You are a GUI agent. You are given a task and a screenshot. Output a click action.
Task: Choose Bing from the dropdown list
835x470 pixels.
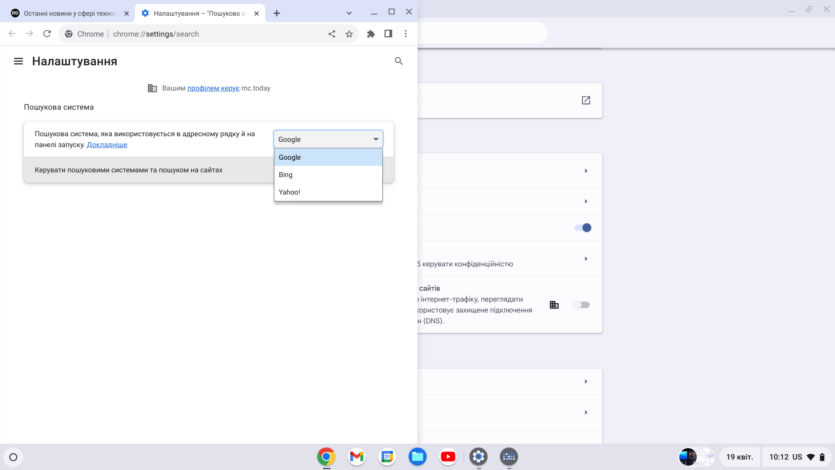pos(328,175)
